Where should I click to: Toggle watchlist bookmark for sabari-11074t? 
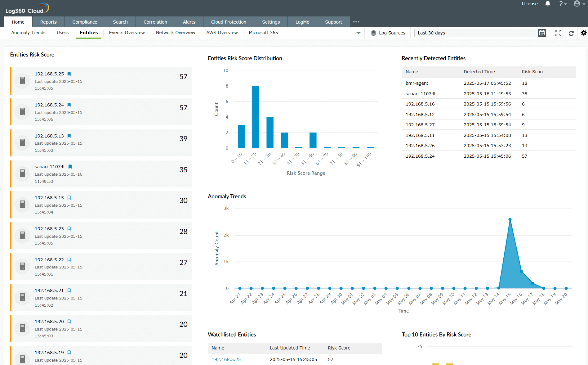point(70,167)
